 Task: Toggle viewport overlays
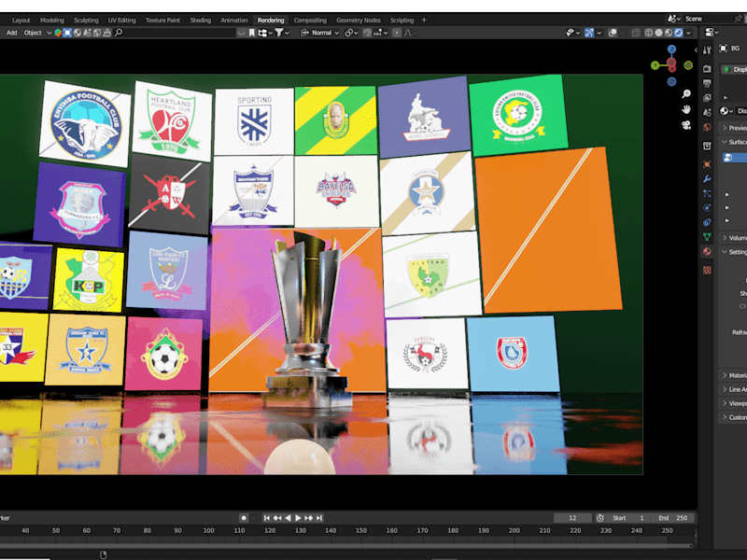[613, 33]
